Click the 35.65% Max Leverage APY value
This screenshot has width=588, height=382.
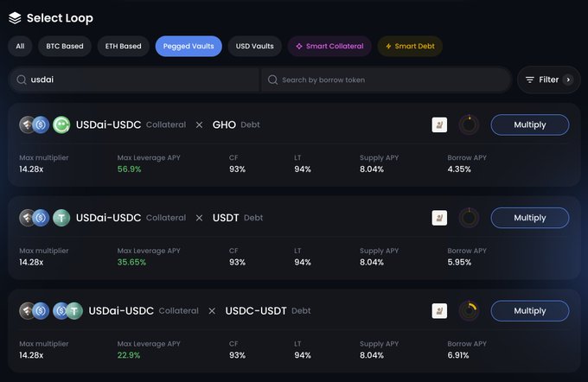(x=131, y=262)
